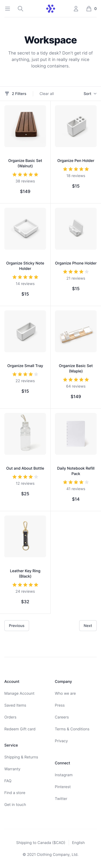Click the filter funnel icon
The image size is (101, 868).
point(7,94)
